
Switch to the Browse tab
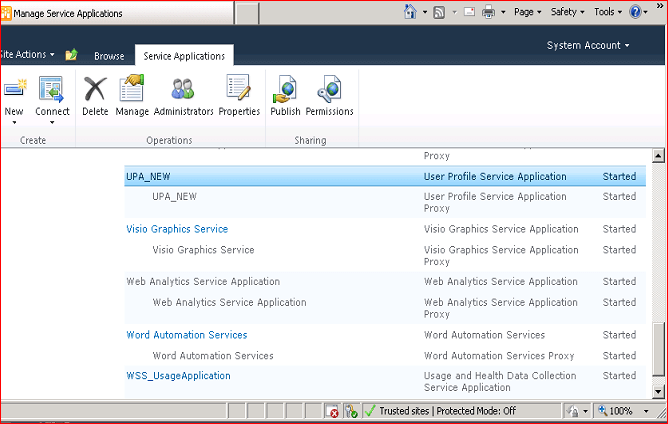[x=109, y=56]
